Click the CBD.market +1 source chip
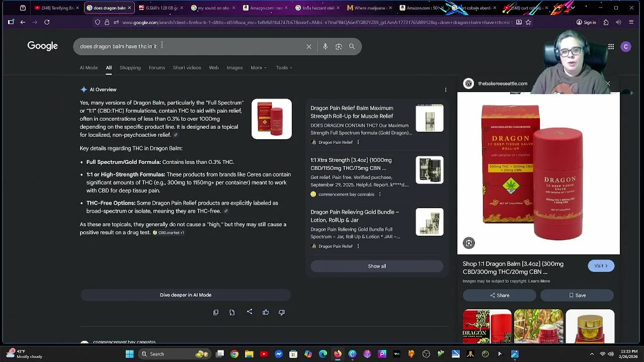 169,233
